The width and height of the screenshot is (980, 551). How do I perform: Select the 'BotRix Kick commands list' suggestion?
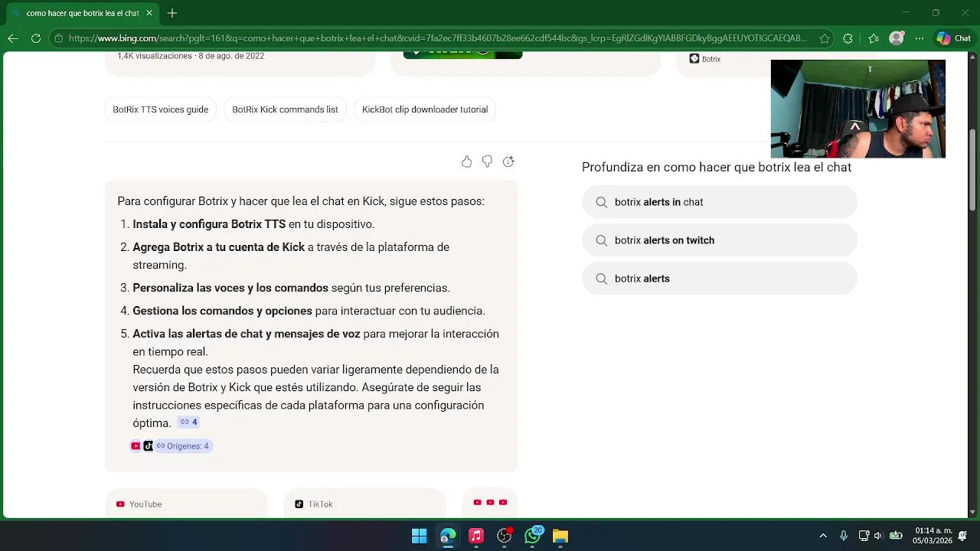[x=285, y=109]
